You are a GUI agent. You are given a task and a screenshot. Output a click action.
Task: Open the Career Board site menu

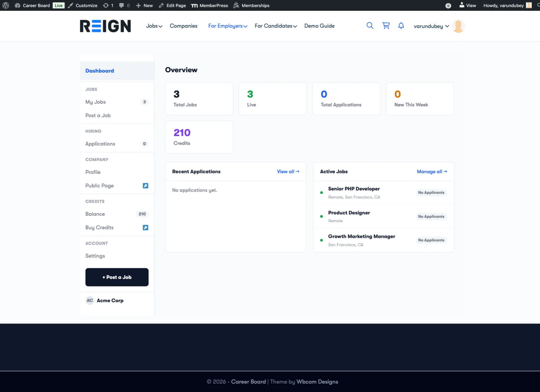click(x=32, y=5)
